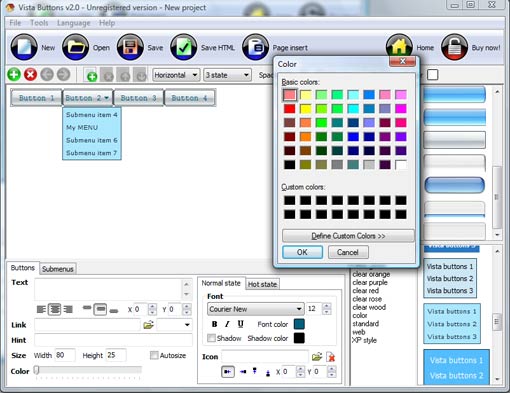Click the red Remove button icon

(x=30, y=74)
